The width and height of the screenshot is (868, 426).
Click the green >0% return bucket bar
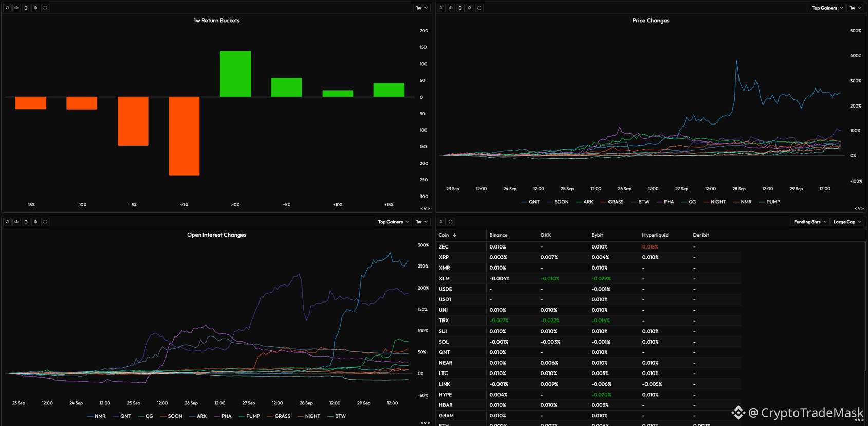coord(235,74)
